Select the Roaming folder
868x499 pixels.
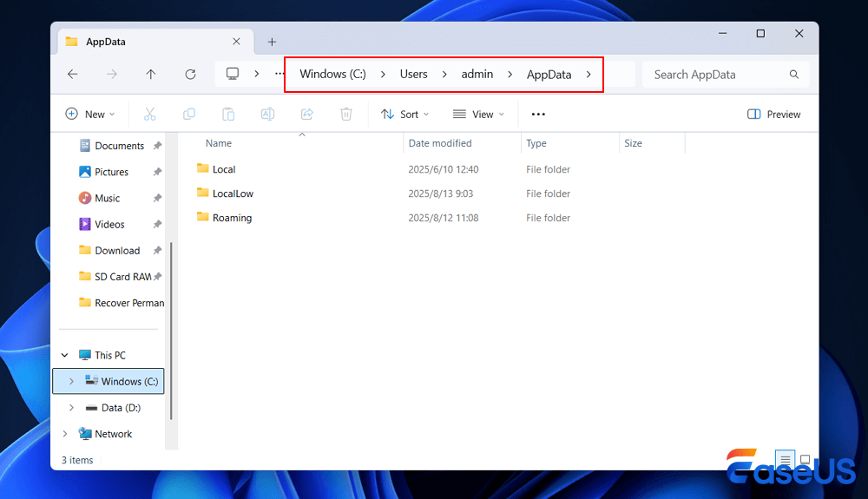[224, 218]
